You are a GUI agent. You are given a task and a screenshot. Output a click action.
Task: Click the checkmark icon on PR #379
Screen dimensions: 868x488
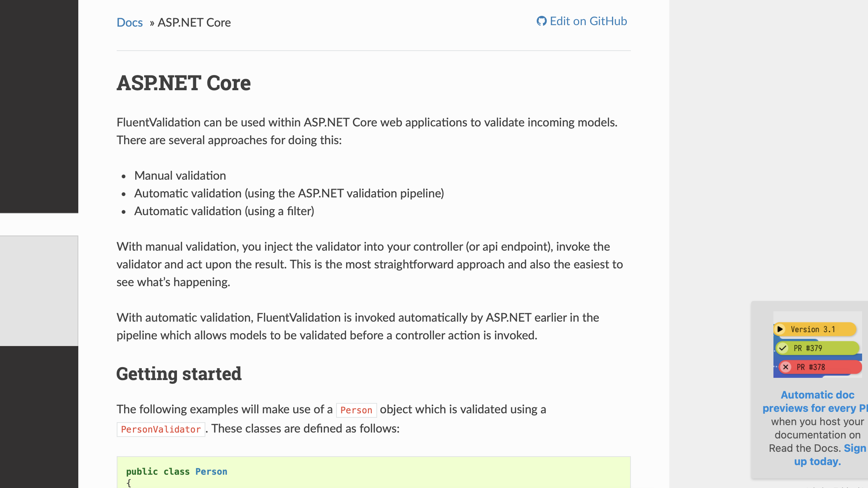pyautogui.click(x=783, y=348)
